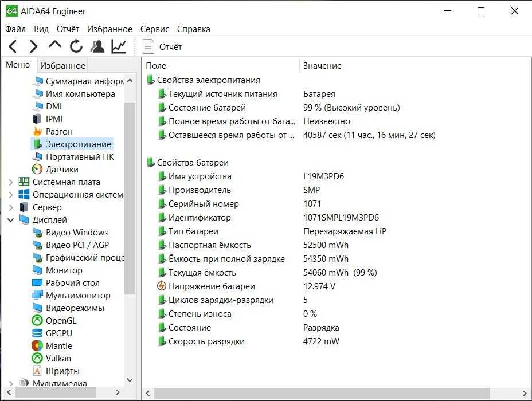Select the Степень износа row
The image size is (532, 401).
coord(237,314)
